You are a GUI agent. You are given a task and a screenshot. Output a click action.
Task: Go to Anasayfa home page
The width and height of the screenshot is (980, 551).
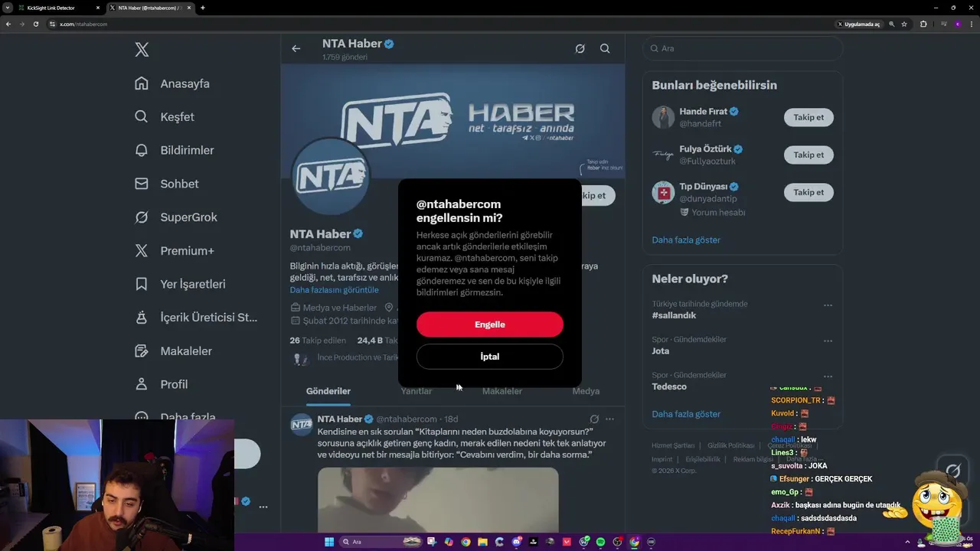172,83
